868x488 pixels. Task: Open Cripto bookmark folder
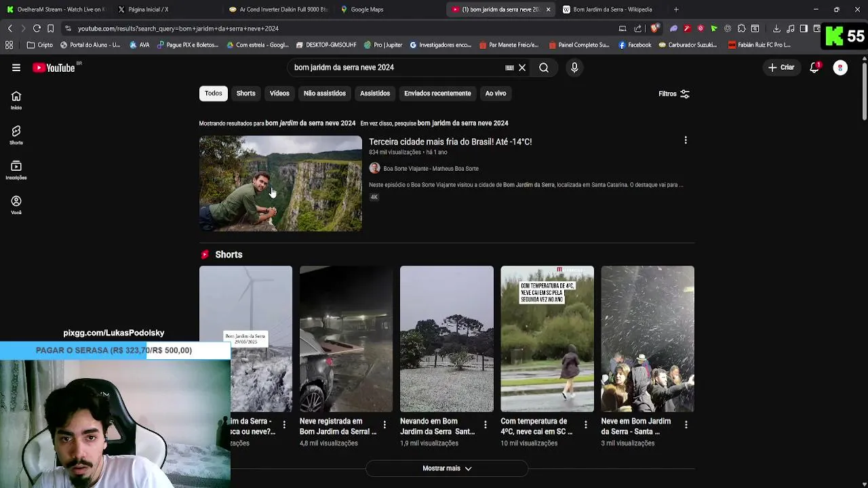(x=40, y=45)
